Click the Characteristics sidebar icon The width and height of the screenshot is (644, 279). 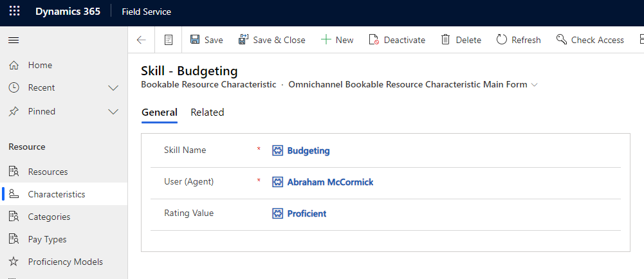(x=14, y=194)
